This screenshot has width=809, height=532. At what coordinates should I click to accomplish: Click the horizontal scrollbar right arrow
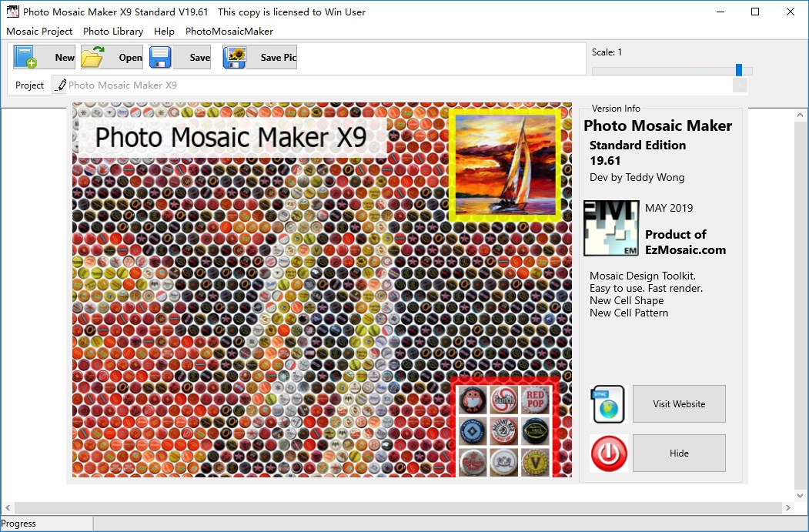(x=788, y=507)
